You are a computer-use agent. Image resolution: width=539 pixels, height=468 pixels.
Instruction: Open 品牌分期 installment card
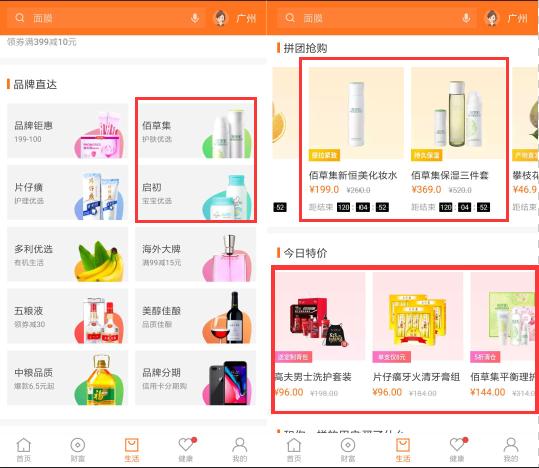pyautogui.click(x=196, y=378)
